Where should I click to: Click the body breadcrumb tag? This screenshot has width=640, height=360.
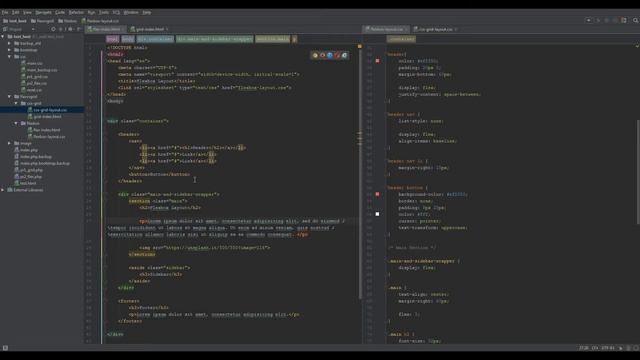pos(128,39)
